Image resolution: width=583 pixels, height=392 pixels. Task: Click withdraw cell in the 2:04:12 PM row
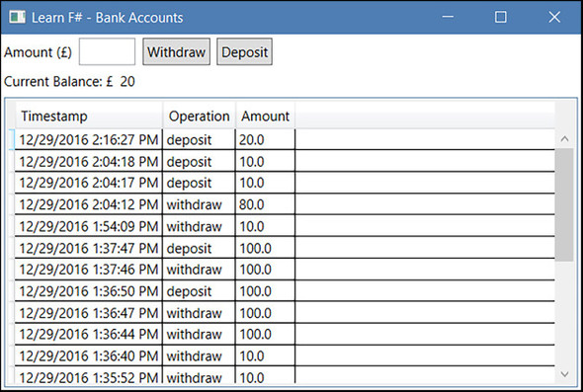[x=199, y=204]
